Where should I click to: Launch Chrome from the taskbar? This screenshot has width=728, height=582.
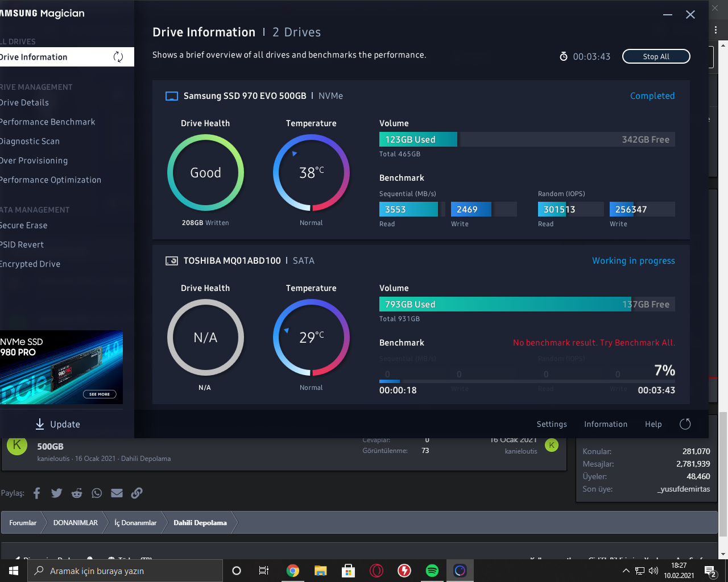tap(293, 571)
